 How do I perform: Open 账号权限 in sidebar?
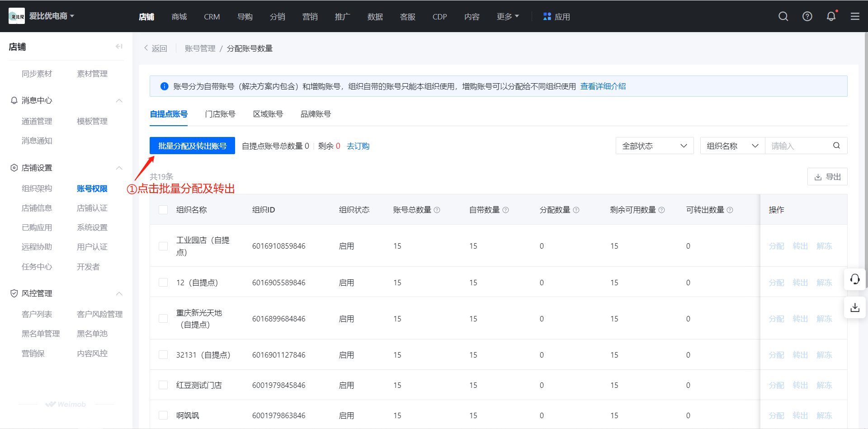[92, 189]
